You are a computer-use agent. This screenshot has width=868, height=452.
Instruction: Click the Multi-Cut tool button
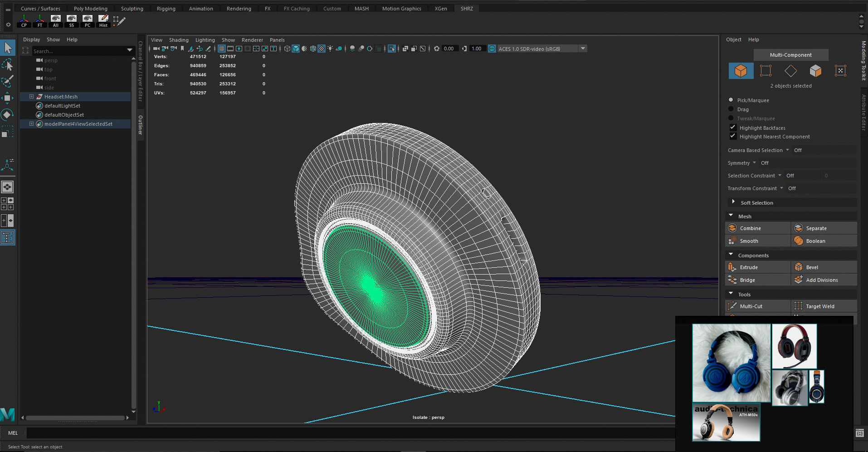758,306
